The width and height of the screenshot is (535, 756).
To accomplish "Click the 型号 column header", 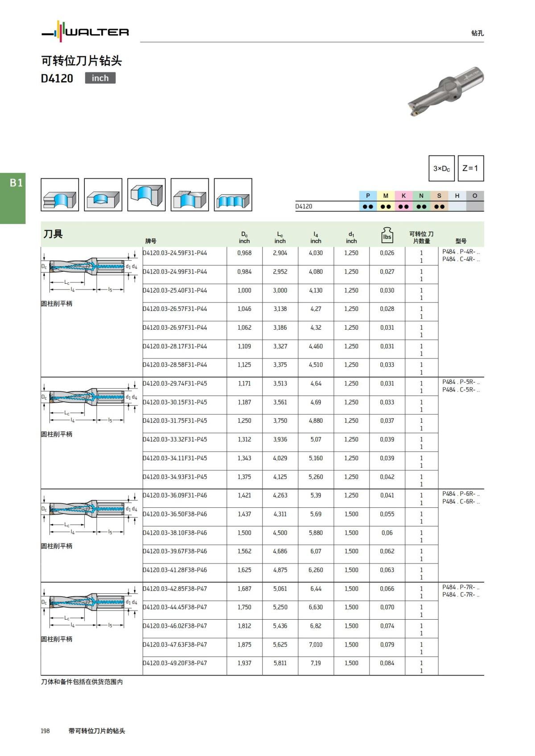I will [x=461, y=241].
